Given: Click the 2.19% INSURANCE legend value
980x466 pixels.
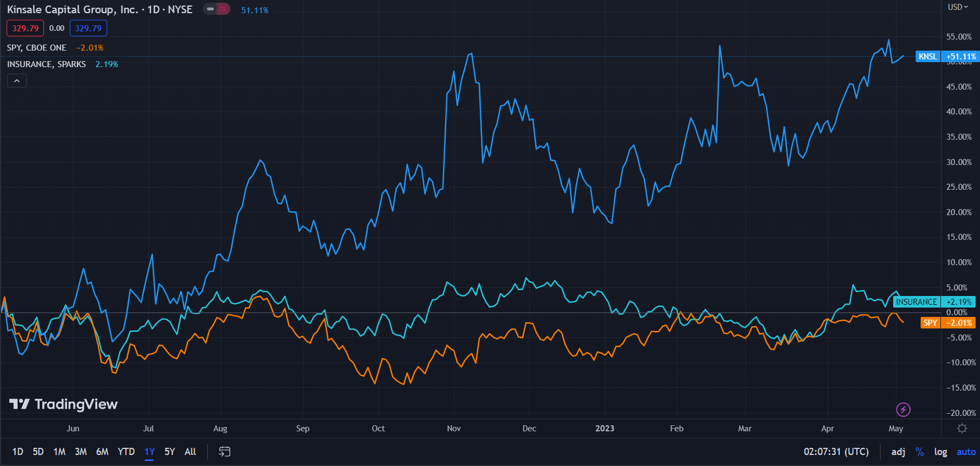Looking at the screenshot, I should [107, 64].
